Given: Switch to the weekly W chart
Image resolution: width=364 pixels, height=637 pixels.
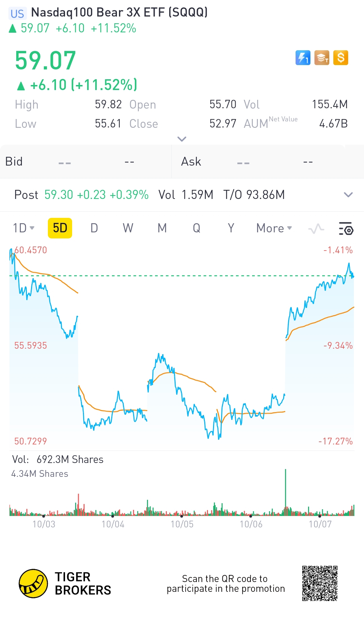Looking at the screenshot, I should (128, 228).
